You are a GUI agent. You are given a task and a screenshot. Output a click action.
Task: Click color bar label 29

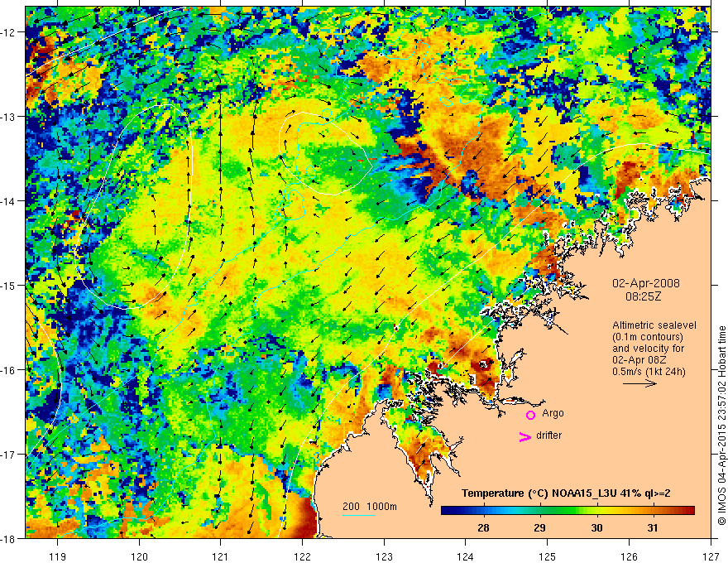point(539,528)
